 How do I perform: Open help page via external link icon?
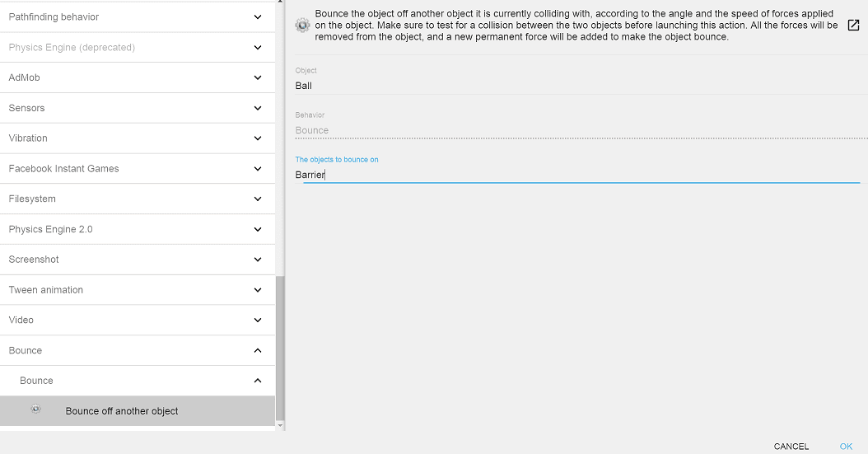point(853,26)
